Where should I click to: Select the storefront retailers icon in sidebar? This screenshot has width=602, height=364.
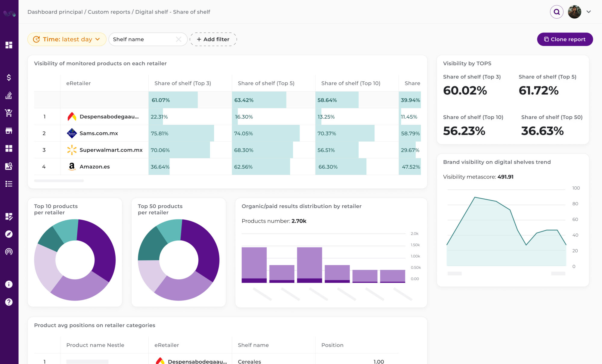click(9, 130)
